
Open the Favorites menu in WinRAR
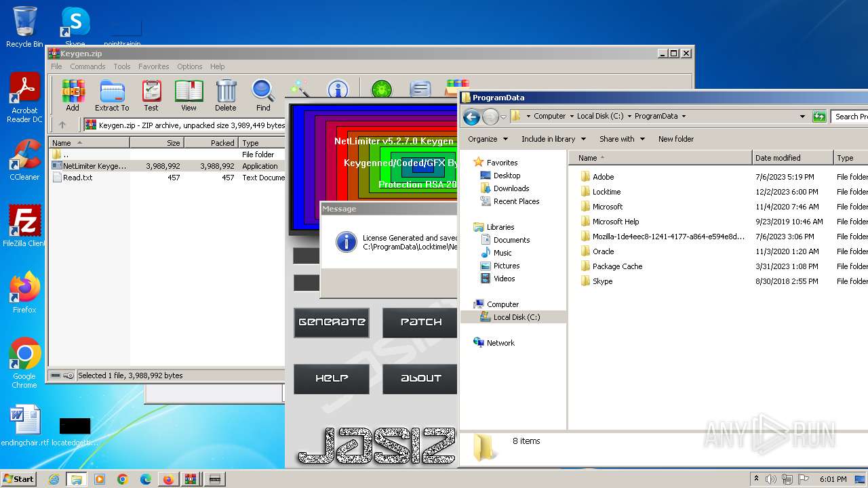click(x=154, y=66)
